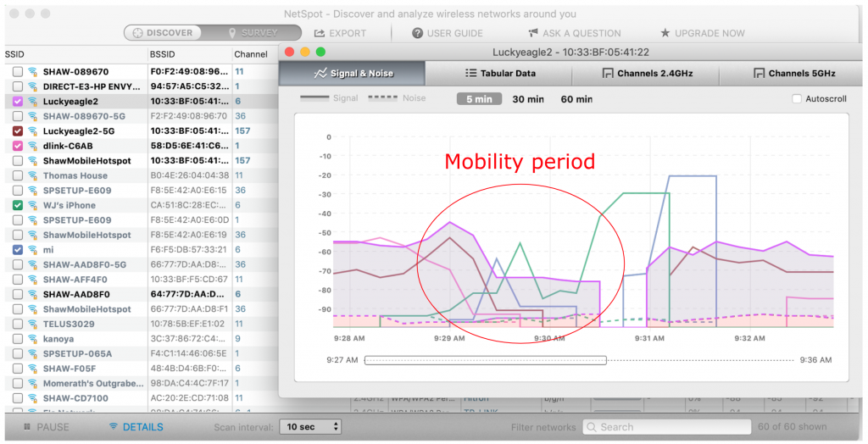The height and width of the screenshot is (444, 868).
Task: Switch to the Tabular Data tab
Action: tap(499, 74)
